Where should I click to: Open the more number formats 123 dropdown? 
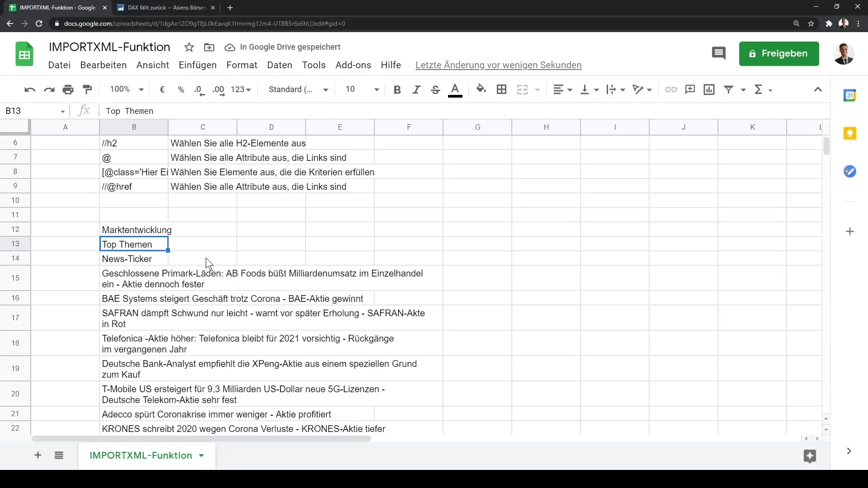pos(241,89)
